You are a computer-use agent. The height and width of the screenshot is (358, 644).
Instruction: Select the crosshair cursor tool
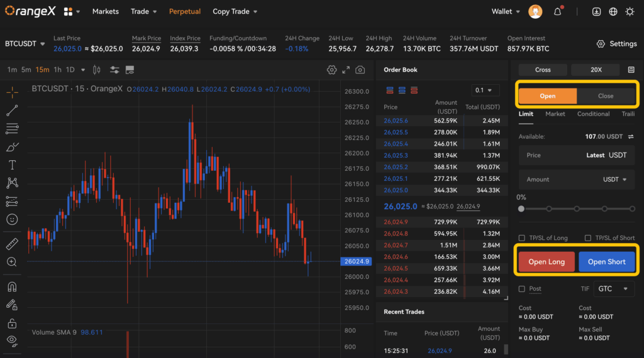(x=12, y=92)
